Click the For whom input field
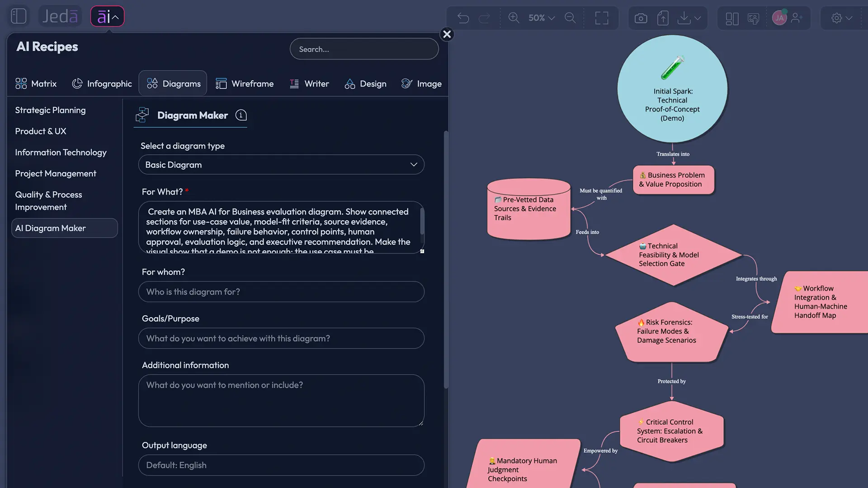This screenshot has height=488, width=868. [281, 292]
